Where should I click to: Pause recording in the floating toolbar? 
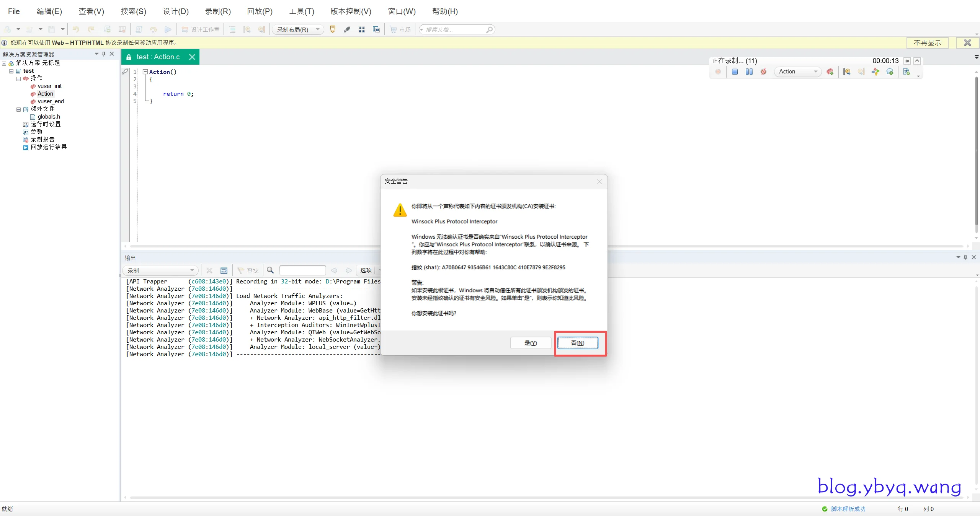749,72
